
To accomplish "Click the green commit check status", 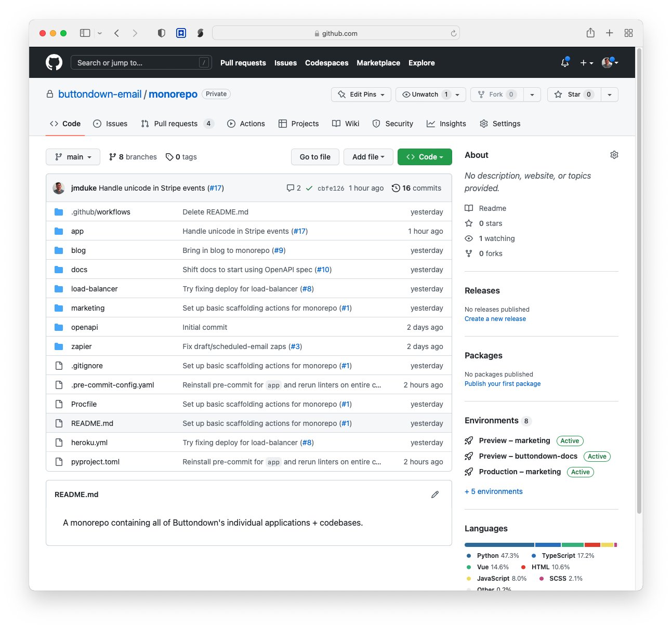I will click(309, 188).
